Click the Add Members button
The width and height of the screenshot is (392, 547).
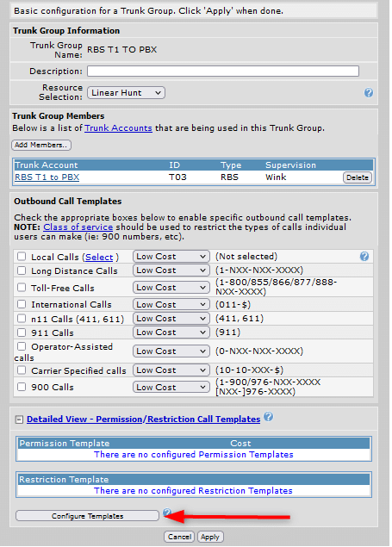[x=41, y=145]
